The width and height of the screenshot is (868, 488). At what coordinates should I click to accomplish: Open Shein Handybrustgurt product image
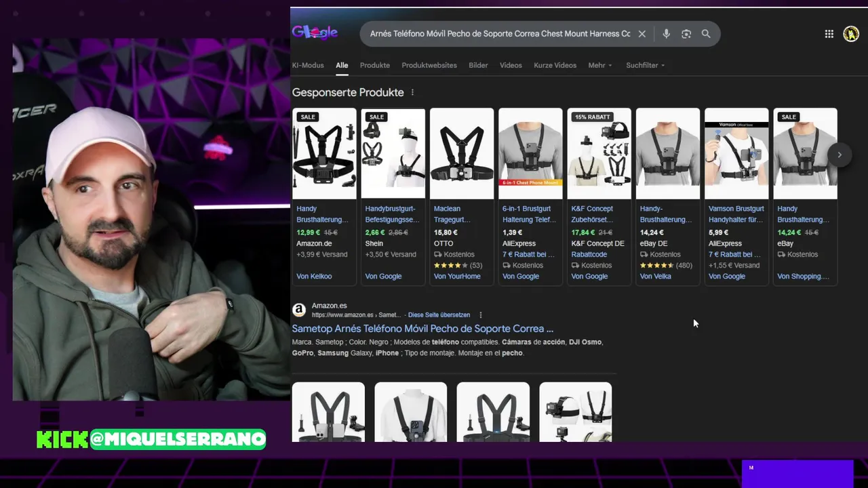tap(393, 153)
